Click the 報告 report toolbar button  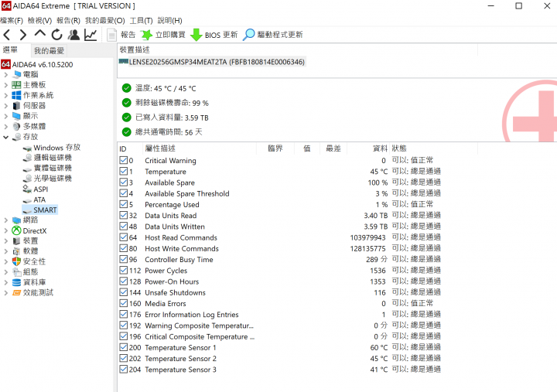pos(121,35)
